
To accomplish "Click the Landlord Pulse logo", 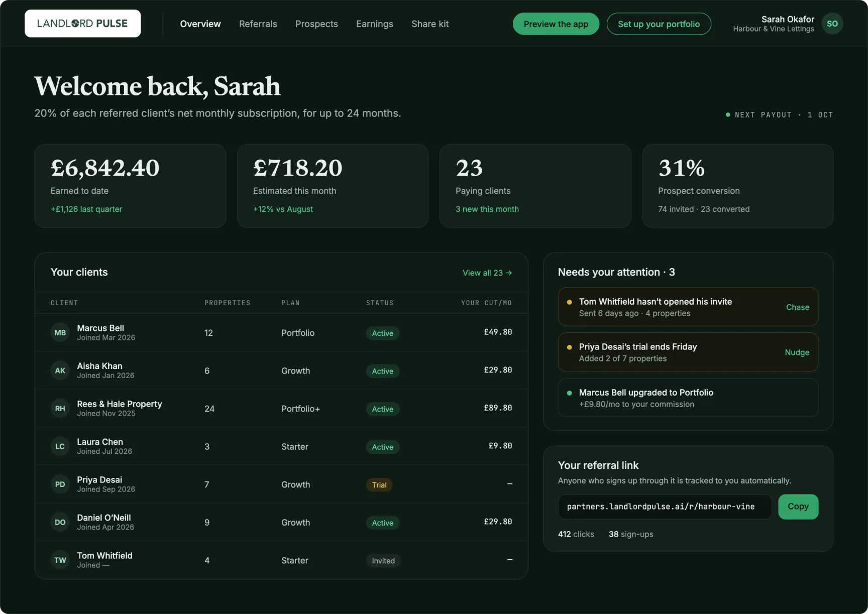I will tap(82, 24).
